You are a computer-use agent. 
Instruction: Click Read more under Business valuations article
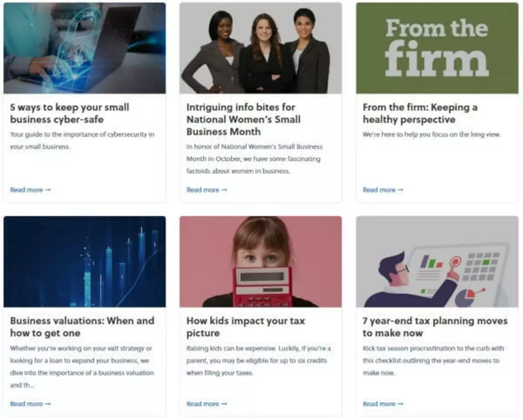pos(30,404)
